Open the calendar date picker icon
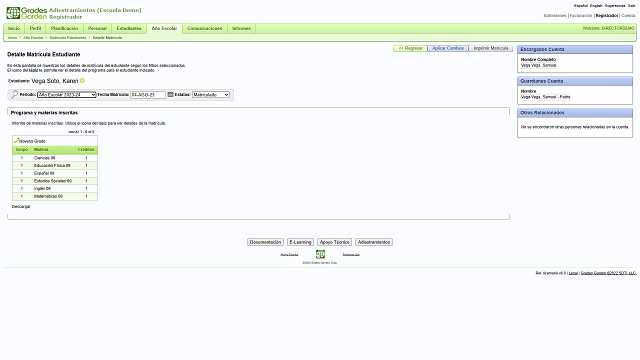The width and height of the screenshot is (640, 360). tap(171, 94)
